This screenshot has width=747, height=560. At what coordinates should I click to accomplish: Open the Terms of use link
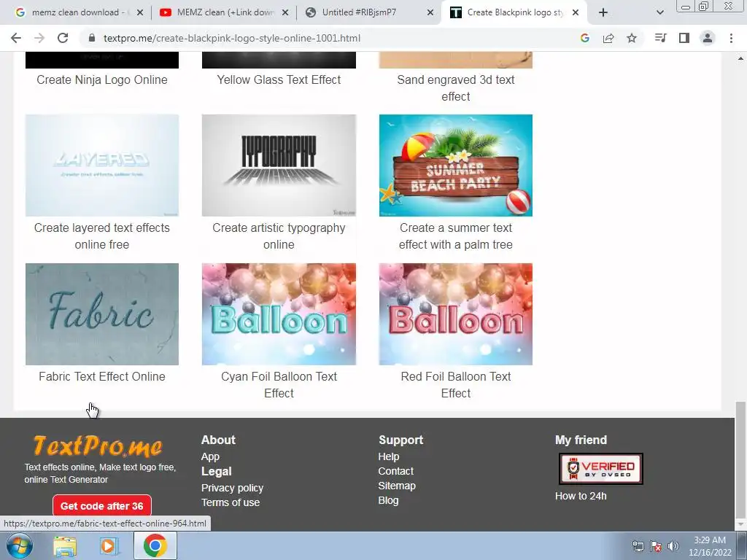coord(230,502)
